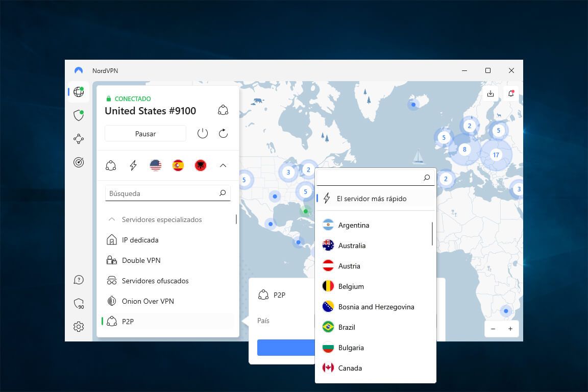Select the lightning quick connect icon in shortcut row
Viewport: 588px width, 392px height.
point(133,165)
